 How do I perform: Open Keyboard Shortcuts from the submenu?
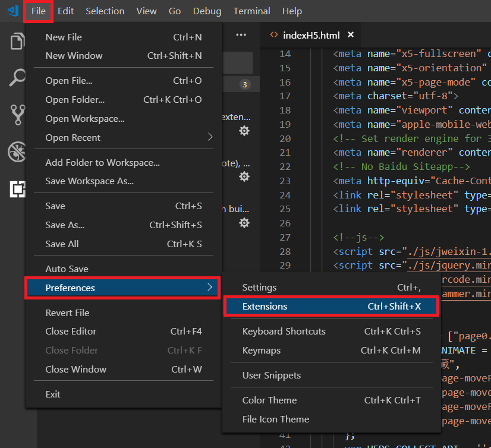283,331
